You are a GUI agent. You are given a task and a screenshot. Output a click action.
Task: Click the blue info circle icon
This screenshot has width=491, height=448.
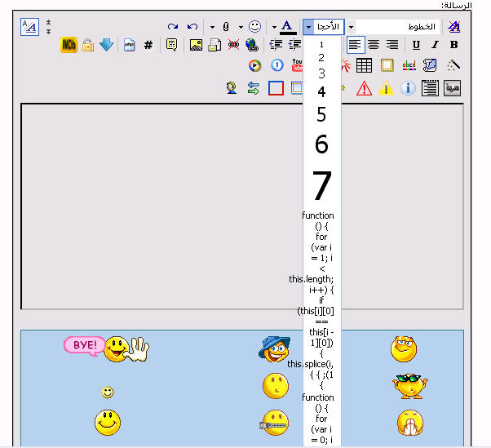408,88
